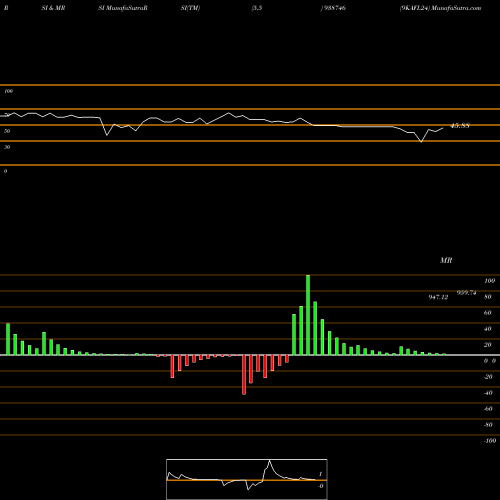Image resolution: width=500 pixels, height=500 pixels.
Task: Click the "SI & MR" header text
Action: coord(53,8)
